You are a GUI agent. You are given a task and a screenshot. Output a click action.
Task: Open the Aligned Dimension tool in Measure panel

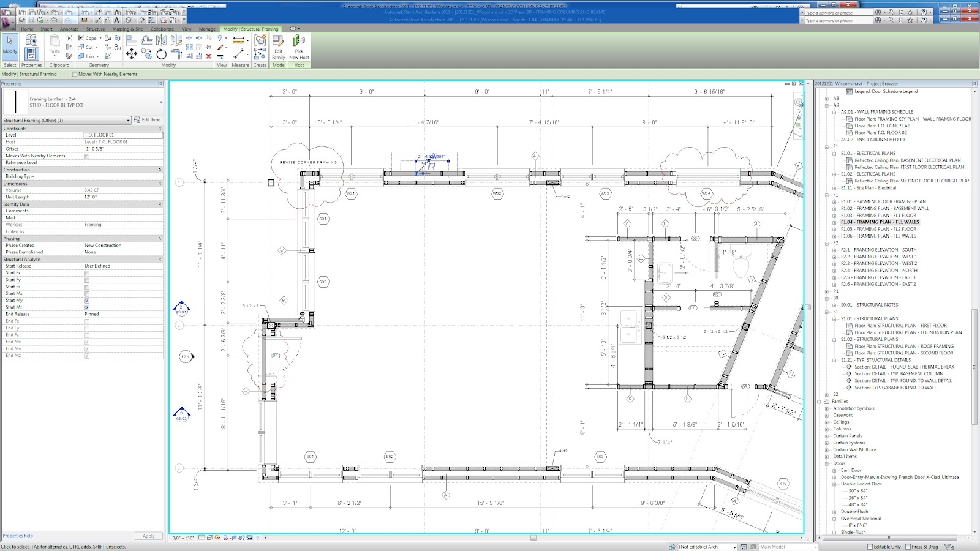tap(238, 40)
